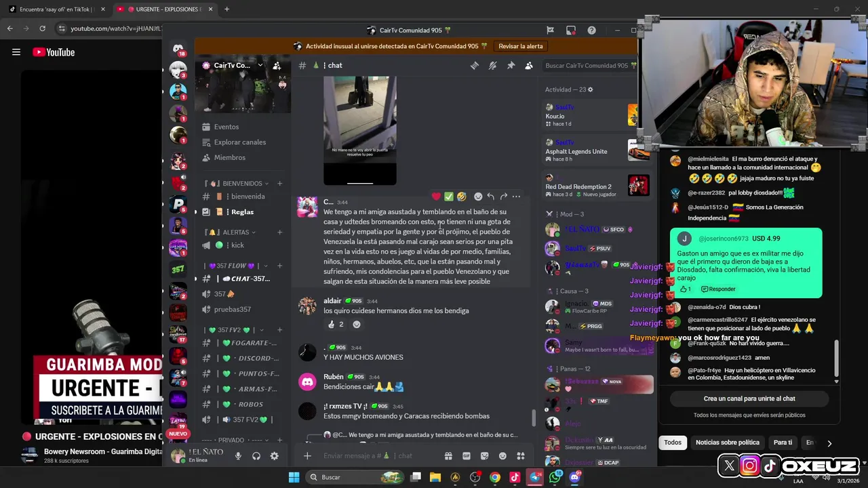Reload the browser page
This screenshot has height=488, width=868.
(x=42, y=28)
